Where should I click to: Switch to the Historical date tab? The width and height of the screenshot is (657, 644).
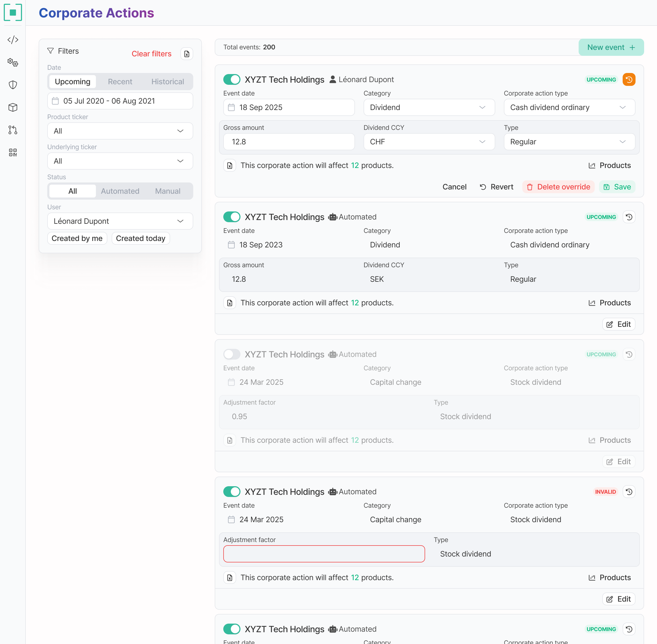pos(167,82)
